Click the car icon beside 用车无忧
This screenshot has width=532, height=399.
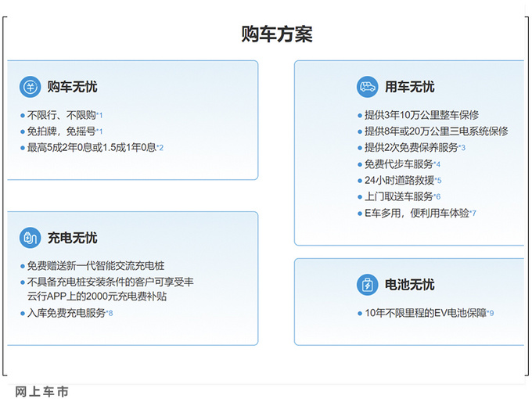(x=367, y=87)
